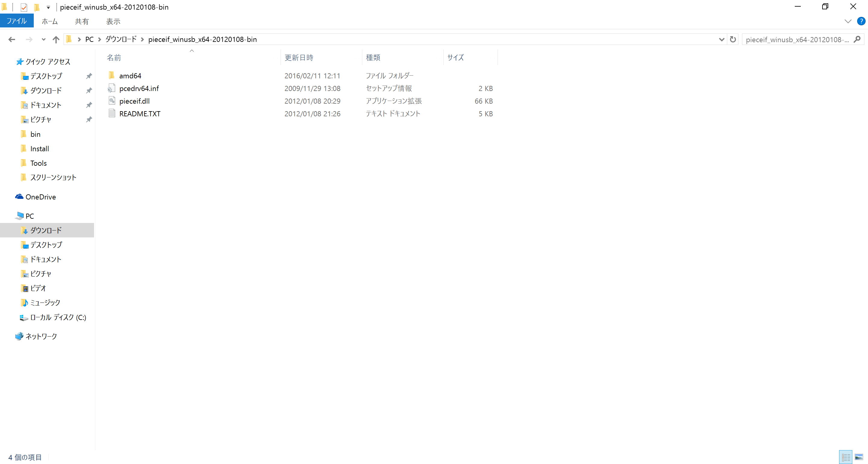
Task: Sort by 種類 column header
Action: (x=403, y=58)
